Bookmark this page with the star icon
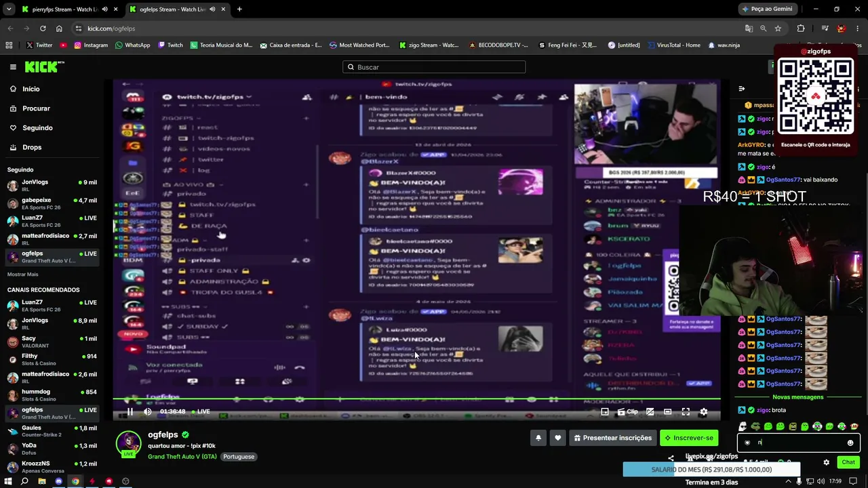Viewport: 868px width, 488px height. 778,28
